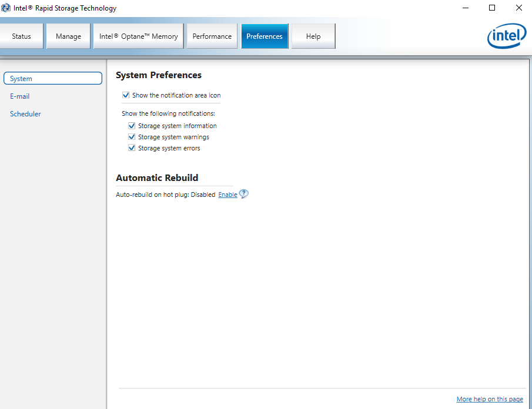Toggle Storage system information checkbox
The height and width of the screenshot is (409, 532).
(132, 126)
